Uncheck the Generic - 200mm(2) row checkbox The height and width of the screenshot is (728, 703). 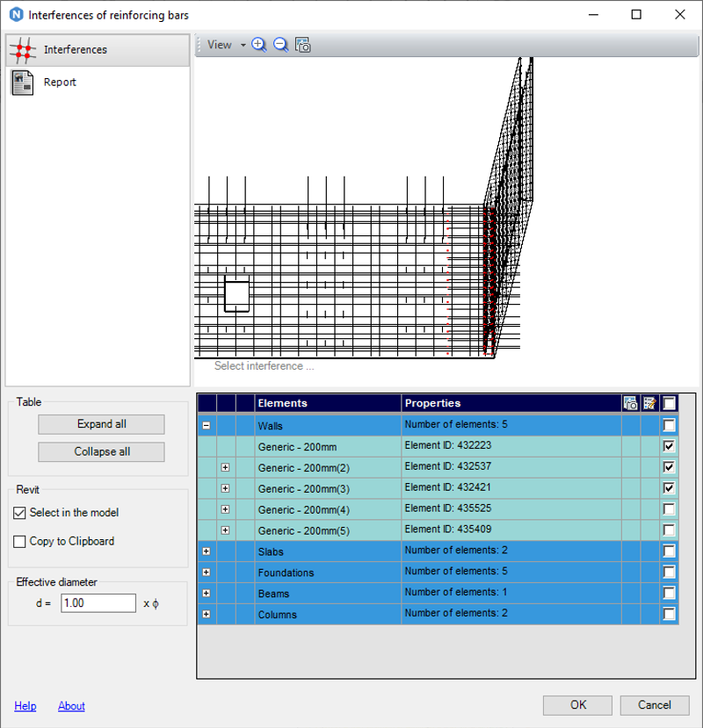(x=670, y=467)
